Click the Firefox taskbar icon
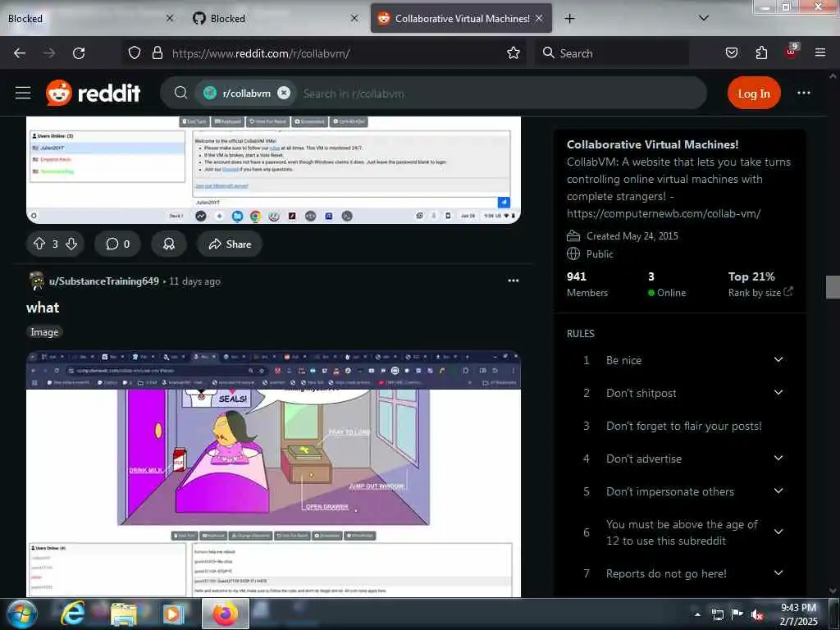 point(225,614)
